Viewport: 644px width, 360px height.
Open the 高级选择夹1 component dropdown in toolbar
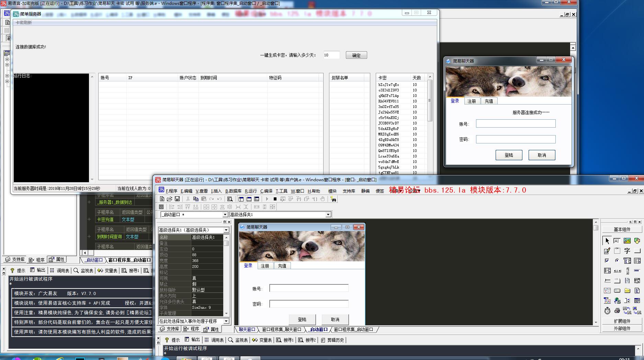click(x=328, y=215)
